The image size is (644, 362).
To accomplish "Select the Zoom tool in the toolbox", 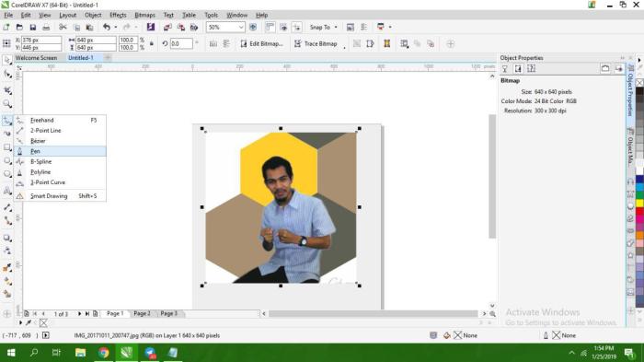I will [x=7, y=104].
